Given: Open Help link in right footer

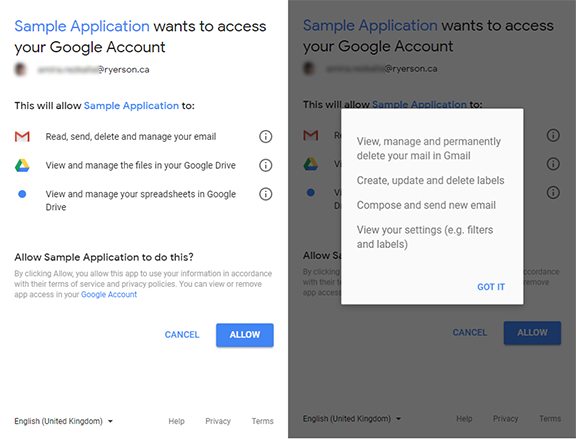Looking at the screenshot, I should [x=464, y=419].
